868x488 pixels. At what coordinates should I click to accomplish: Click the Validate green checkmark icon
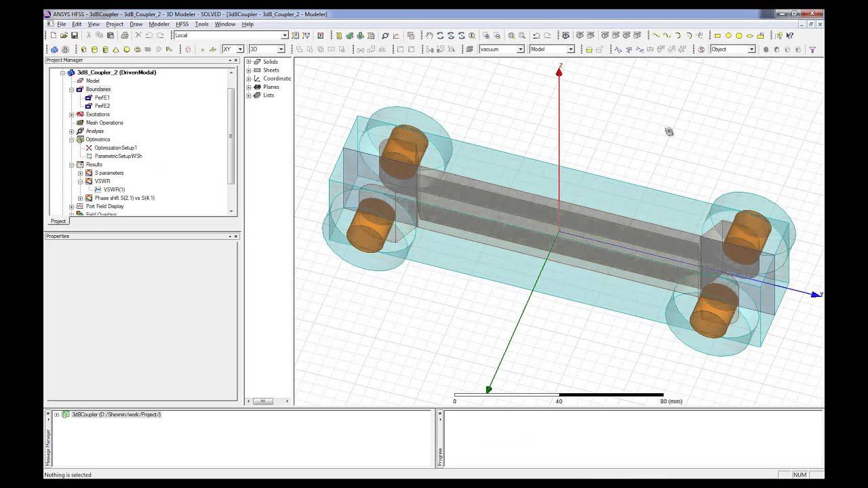pos(349,35)
